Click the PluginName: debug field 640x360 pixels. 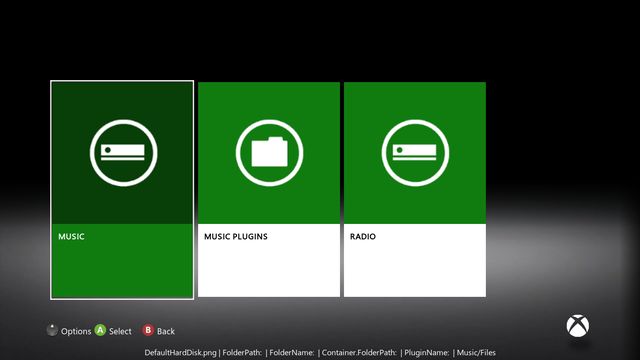pyautogui.click(x=427, y=353)
